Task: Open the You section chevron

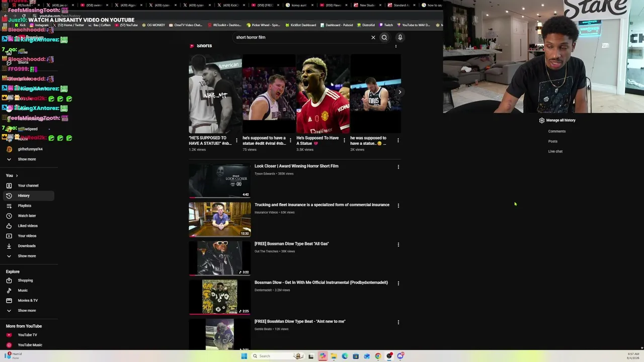Action: point(17,175)
